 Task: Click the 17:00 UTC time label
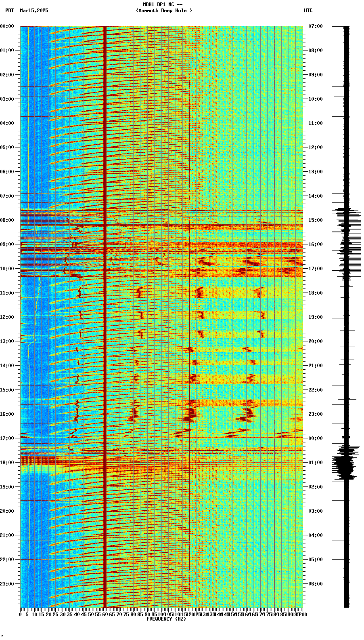coord(316,269)
